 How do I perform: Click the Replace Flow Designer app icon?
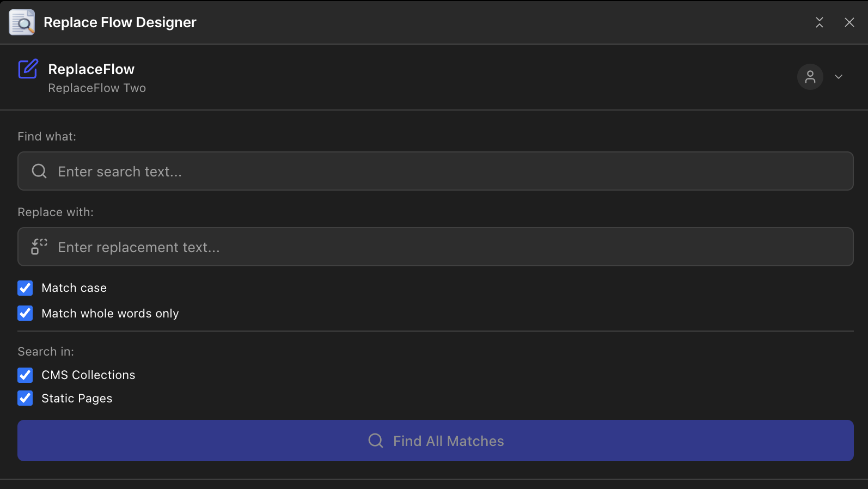21,22
